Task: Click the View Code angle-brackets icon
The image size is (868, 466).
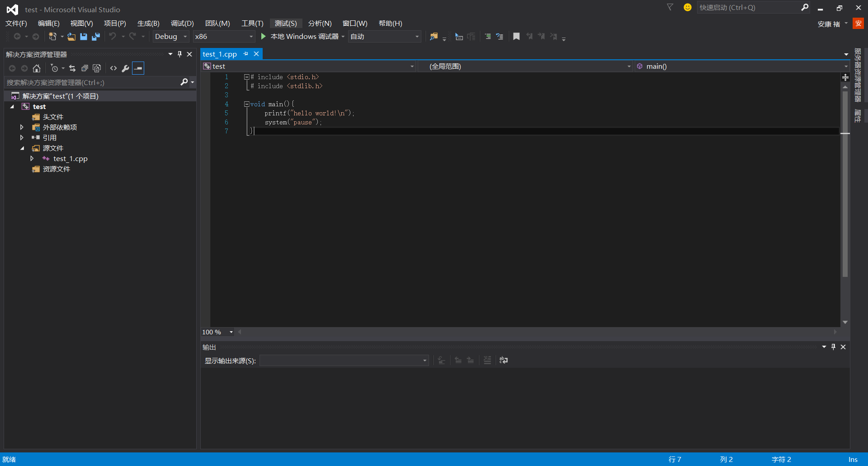Action: [x=113, y=68]
